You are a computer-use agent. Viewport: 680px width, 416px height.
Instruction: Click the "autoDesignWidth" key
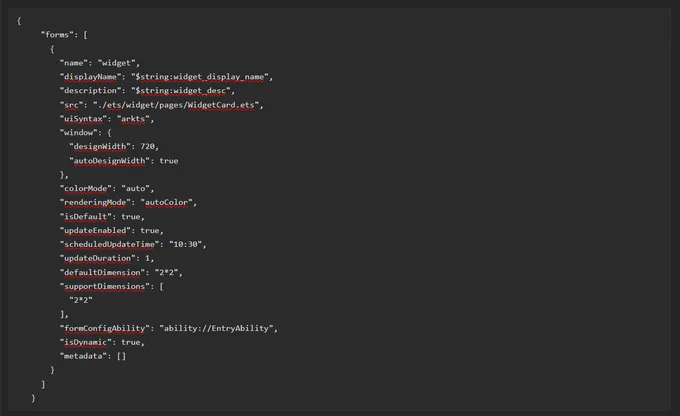pos(109,161)
